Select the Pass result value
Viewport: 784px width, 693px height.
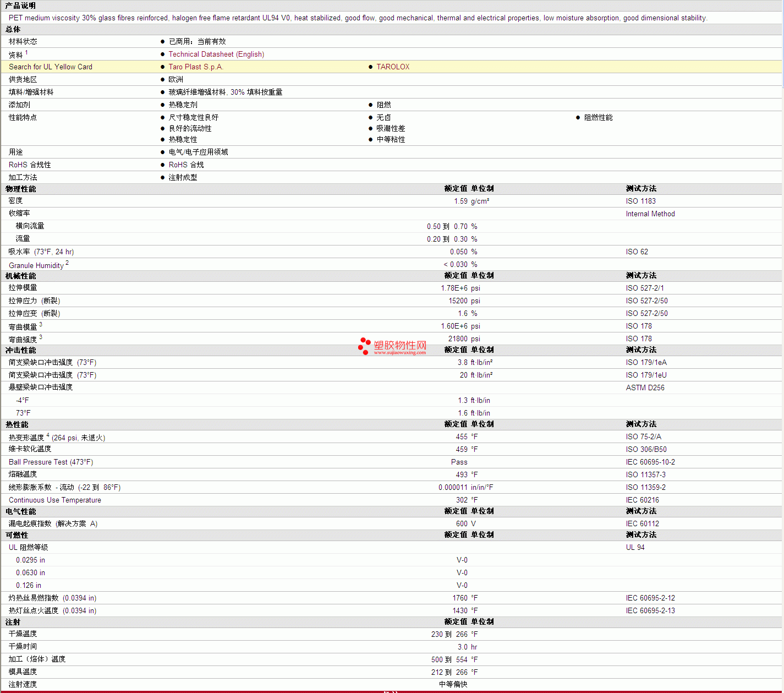(x=459, y=462)
